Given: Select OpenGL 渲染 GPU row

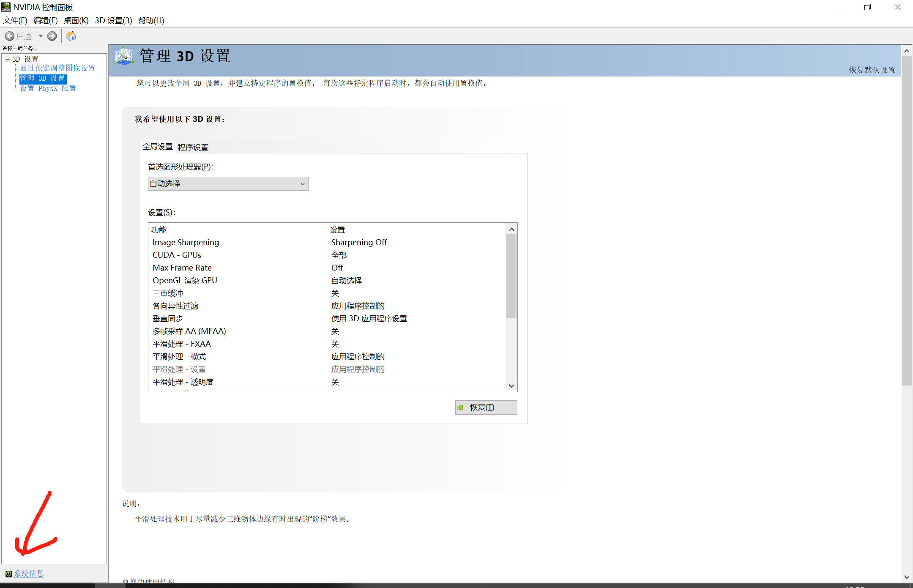Looking at the screenshot, I should tap(327, 280).
